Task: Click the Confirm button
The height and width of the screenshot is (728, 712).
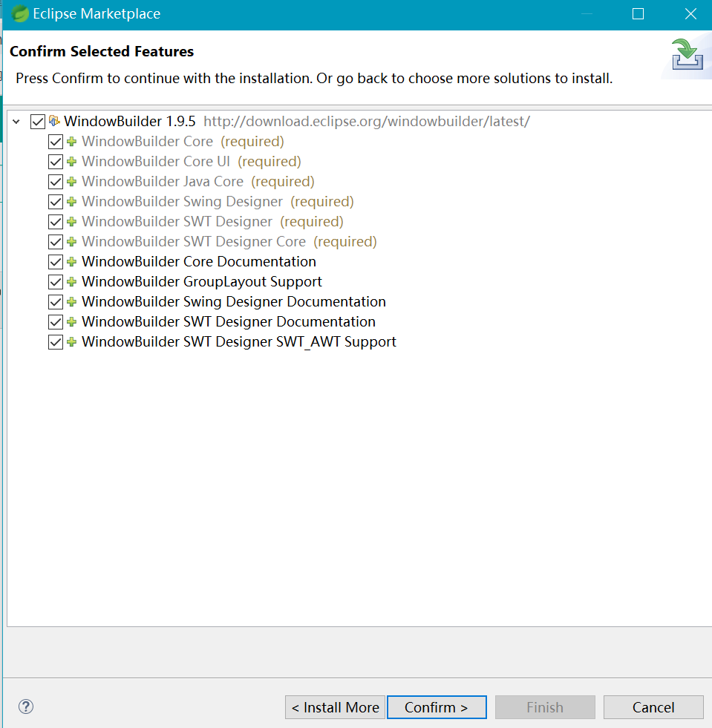Action: pyautogui.click(x=437, y=707)
